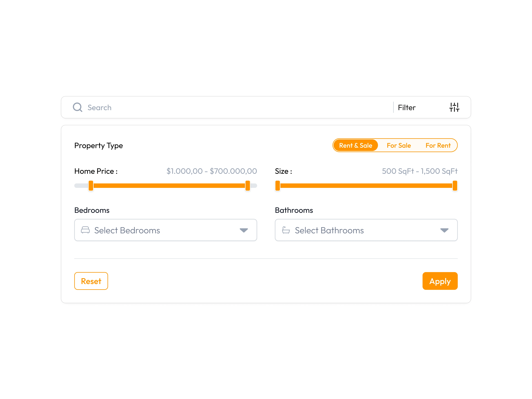Click the Home Price maximum slider handle

click(247, 186)
